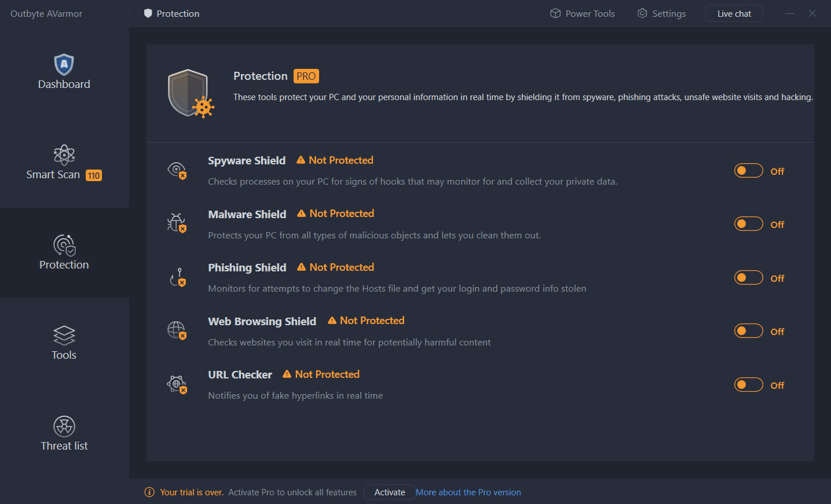
Task: Click the Phishing Shield hook icon
Action: 177,277
